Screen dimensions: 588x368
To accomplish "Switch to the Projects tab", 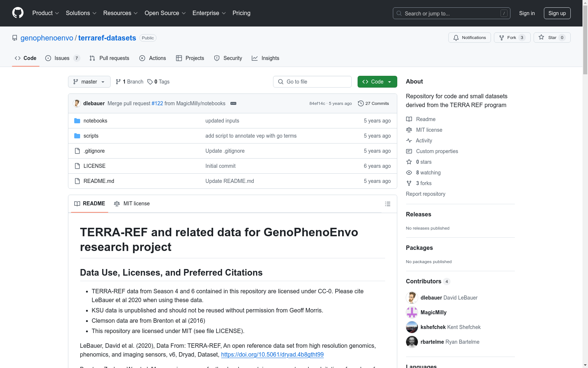I will (190, 58).
